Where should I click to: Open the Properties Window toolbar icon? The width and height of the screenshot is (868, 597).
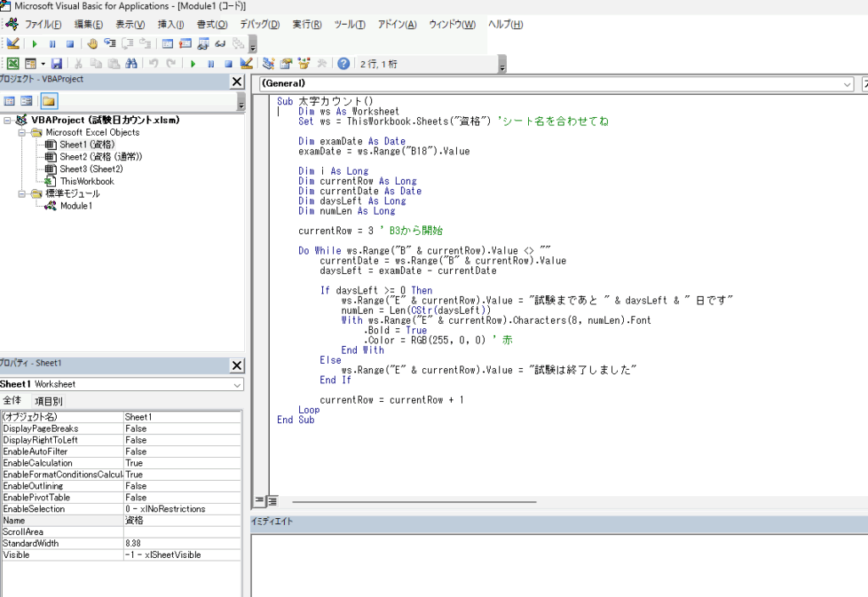pos(286,64)
